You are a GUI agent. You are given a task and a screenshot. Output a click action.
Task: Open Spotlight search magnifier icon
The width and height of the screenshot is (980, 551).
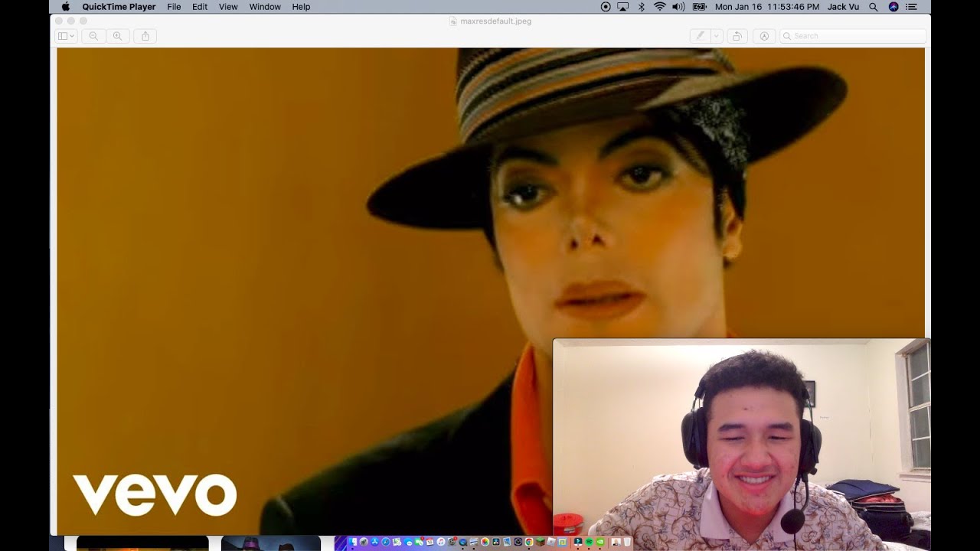pos(874,7)
